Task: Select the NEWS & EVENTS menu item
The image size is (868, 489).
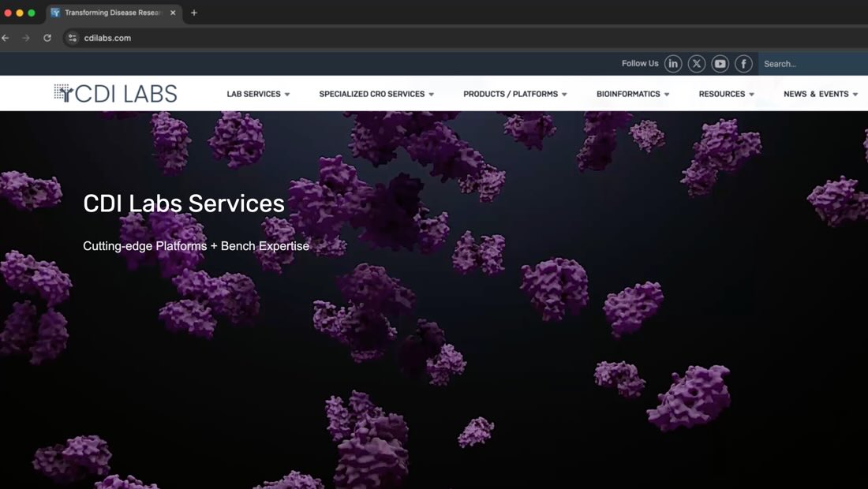Action: point(816,93)
